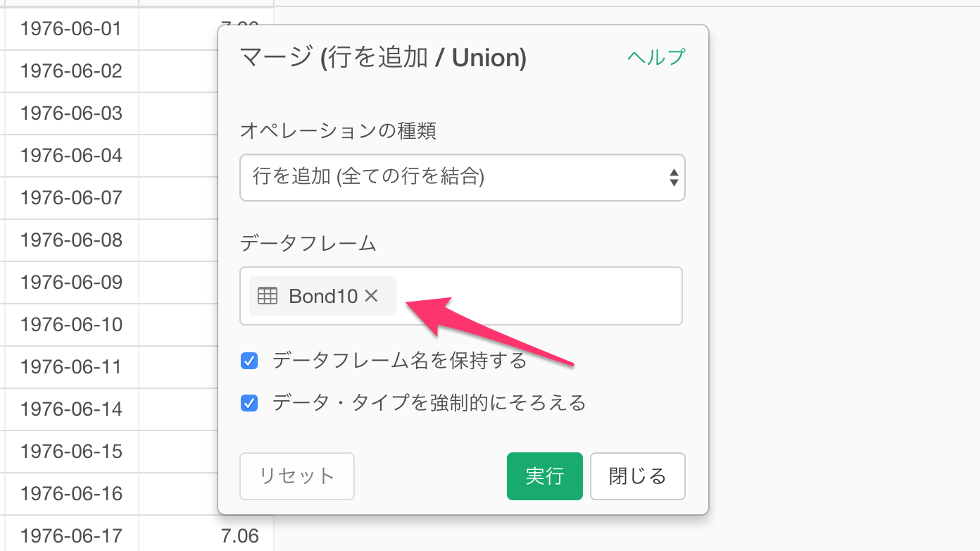Screen dimensions: 980x551
Task: Click the データフレーム名を保持する label text
Action: click(400, 361)
